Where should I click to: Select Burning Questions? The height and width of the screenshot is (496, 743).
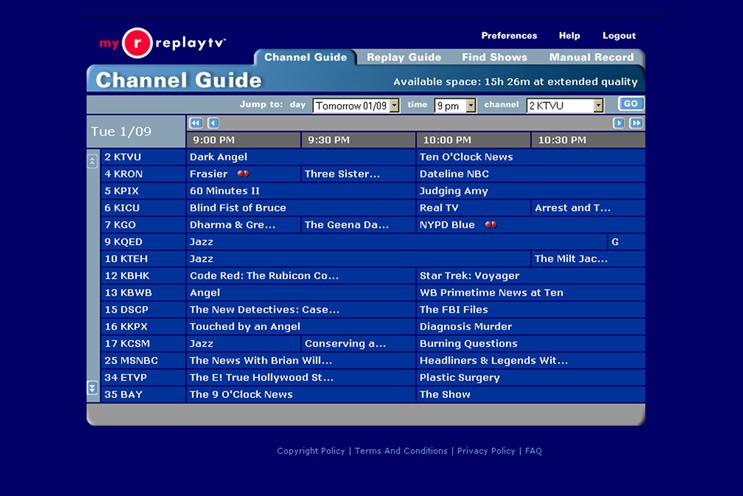[531, 343]
